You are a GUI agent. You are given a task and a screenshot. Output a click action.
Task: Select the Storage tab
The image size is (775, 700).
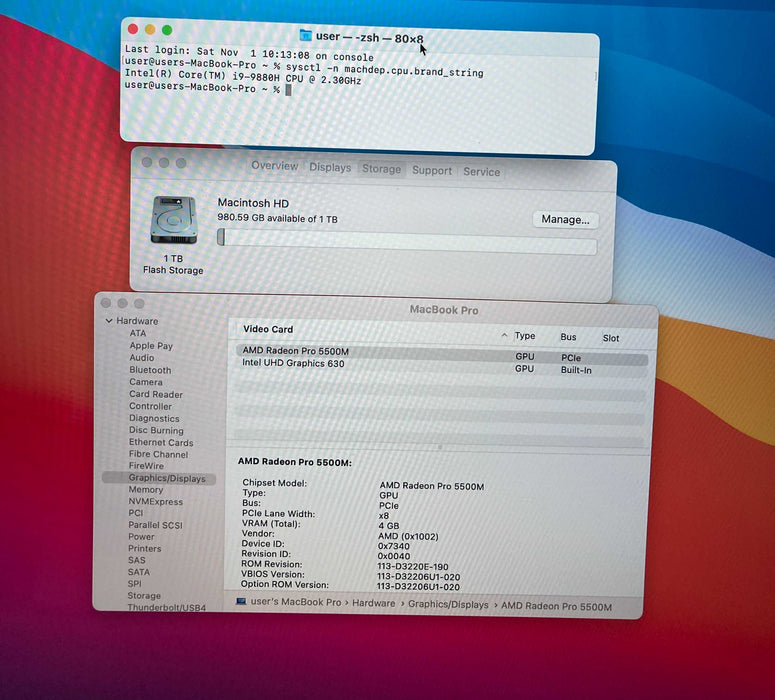tap(382, 169)
